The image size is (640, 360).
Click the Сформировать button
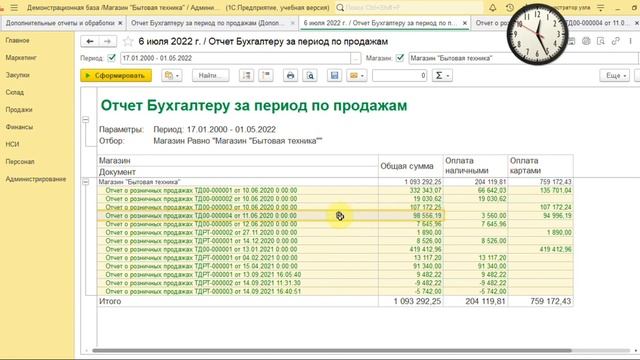coord(116,76)
